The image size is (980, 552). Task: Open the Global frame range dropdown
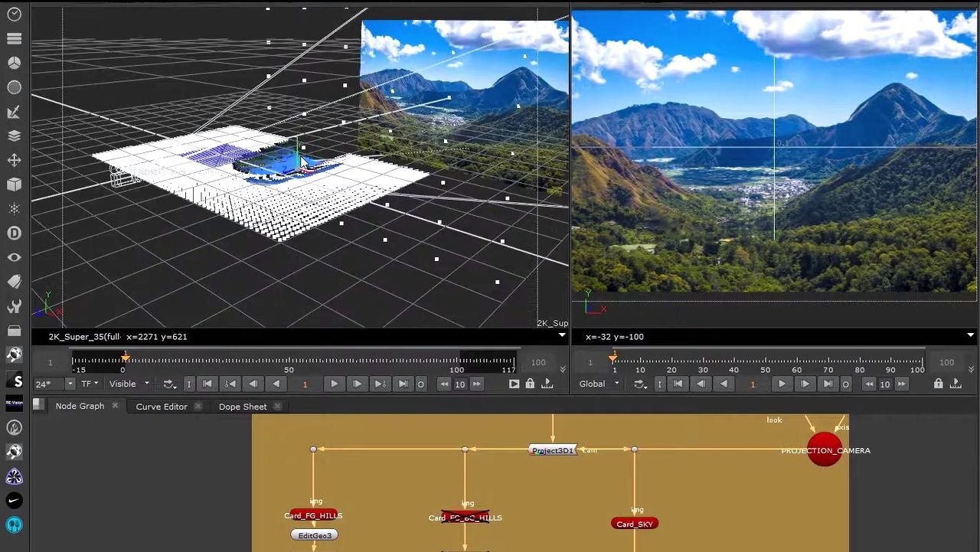[599, 384]
